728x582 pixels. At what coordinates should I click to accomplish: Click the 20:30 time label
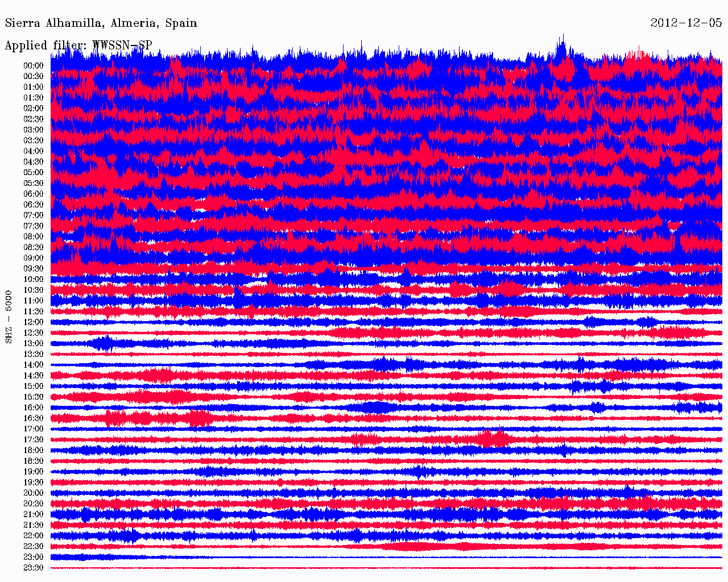click(34, 504)
